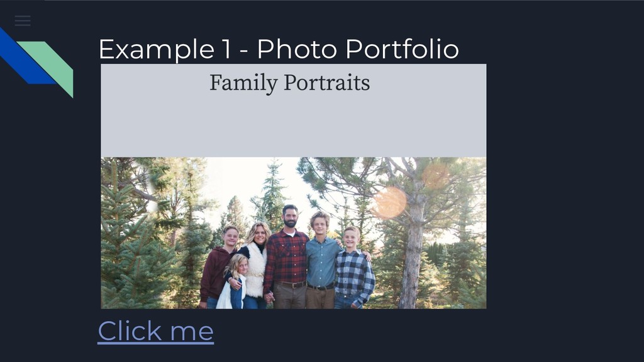Screen dimensions: 644x362
Task: Click the "Family Portraits" heading text
Action: 289,82
